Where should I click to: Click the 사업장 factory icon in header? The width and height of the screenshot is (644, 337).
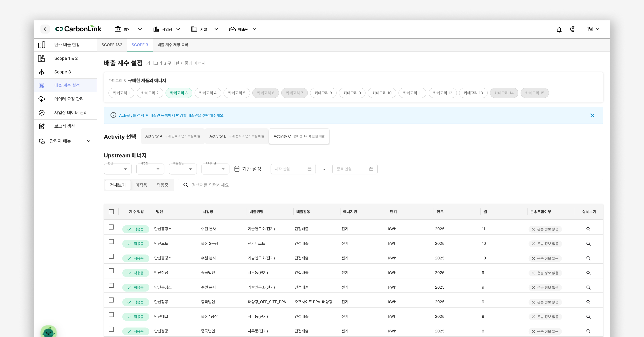pos(156,29)
